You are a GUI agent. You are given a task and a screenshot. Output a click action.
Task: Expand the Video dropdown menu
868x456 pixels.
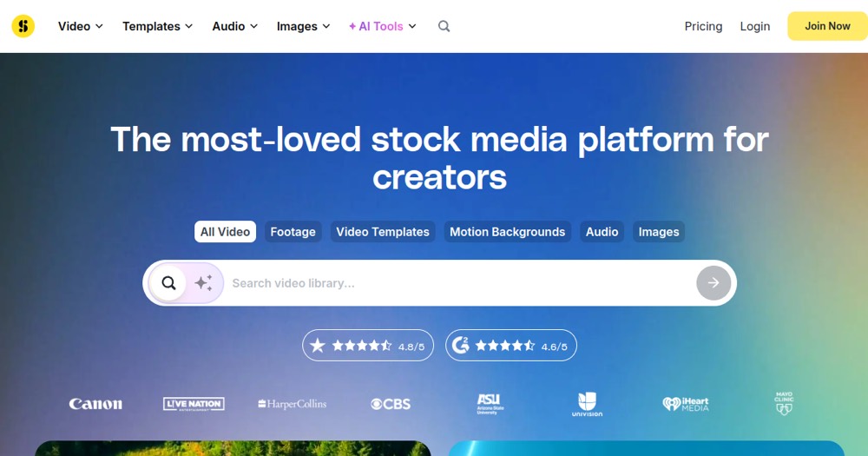tap(80, 26)
